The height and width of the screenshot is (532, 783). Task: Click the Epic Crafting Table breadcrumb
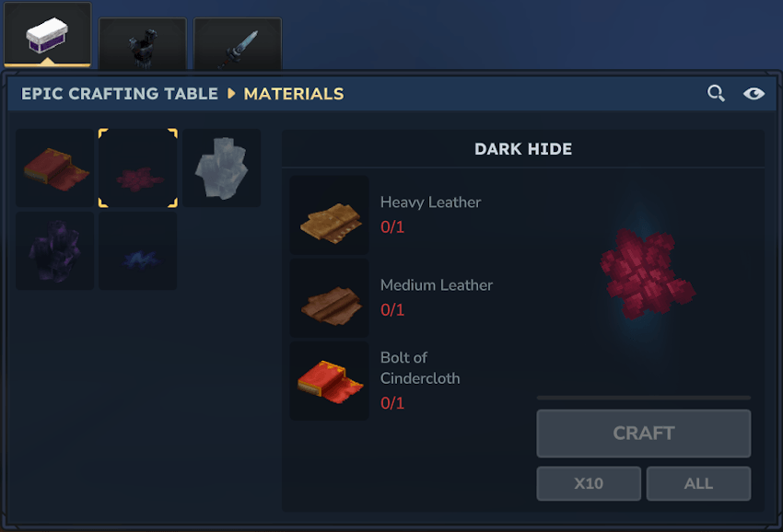pos(120,94)
